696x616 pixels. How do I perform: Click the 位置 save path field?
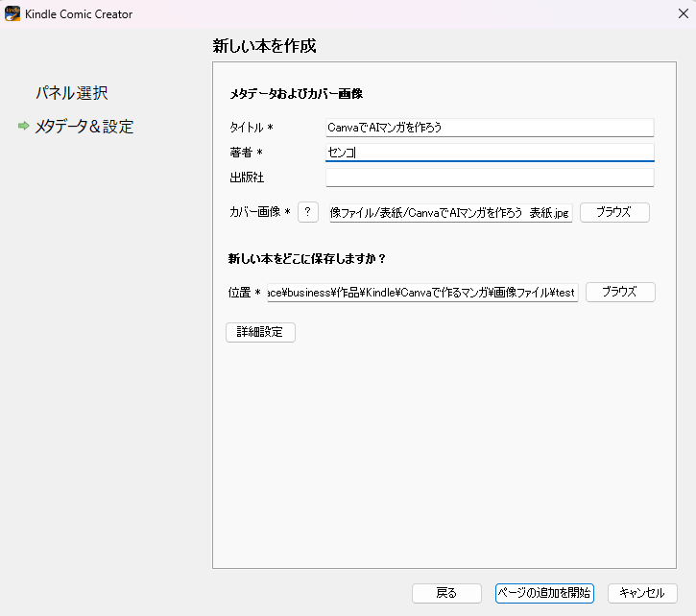click(422, 293)
